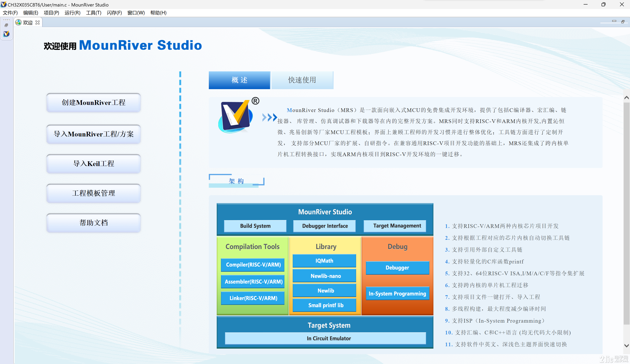
Task: Click scrollbar up arrow
Action: pyautogui.click(x=626, y=98)
